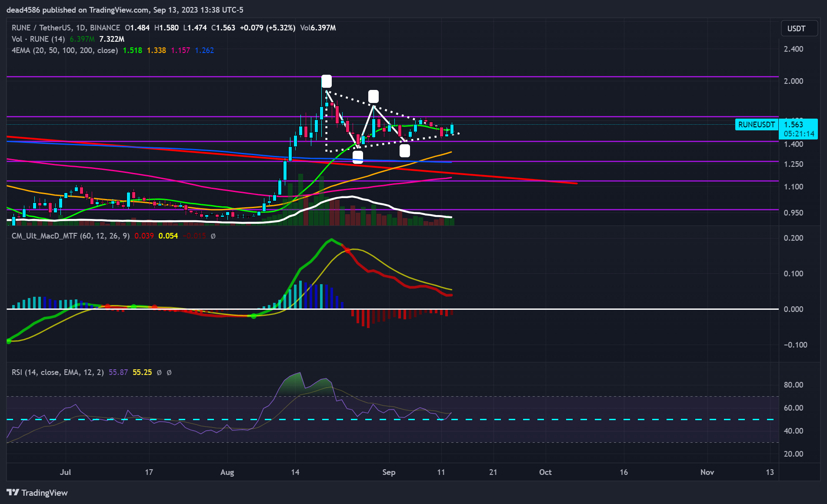Click the Jul date on time axis
This screenshot has height=504, width=827.
point(65,472)
